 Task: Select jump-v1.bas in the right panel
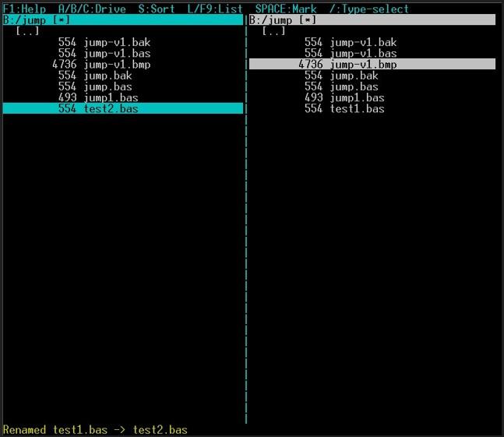(363, 54)
